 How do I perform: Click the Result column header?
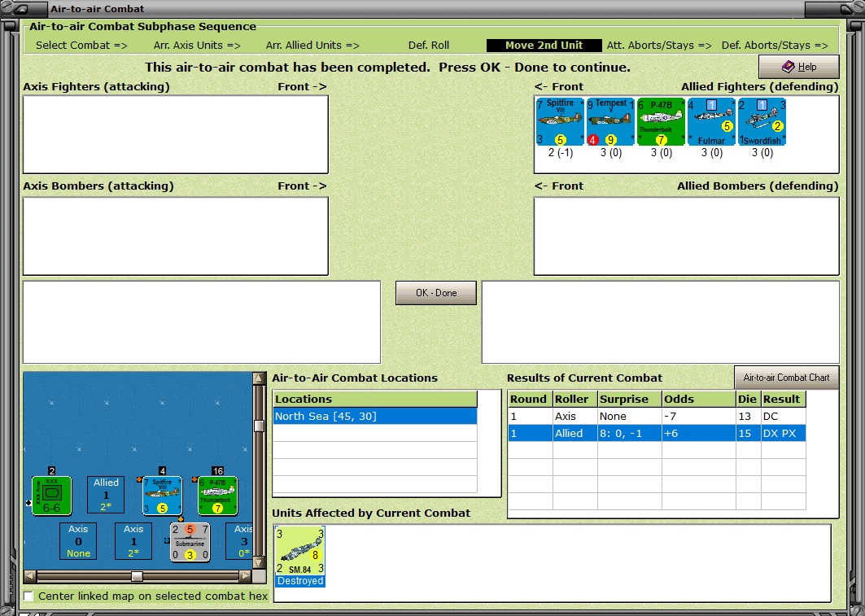click(784, 400)
